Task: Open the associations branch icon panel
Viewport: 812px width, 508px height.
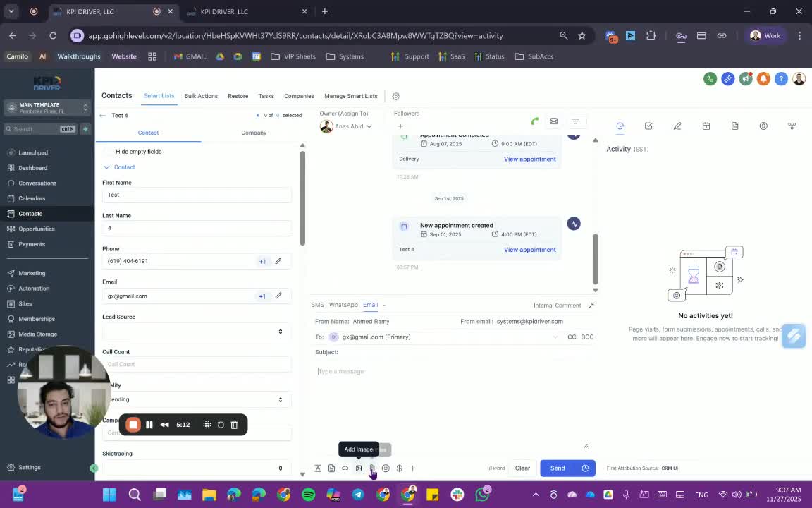Action: point(792,126)
